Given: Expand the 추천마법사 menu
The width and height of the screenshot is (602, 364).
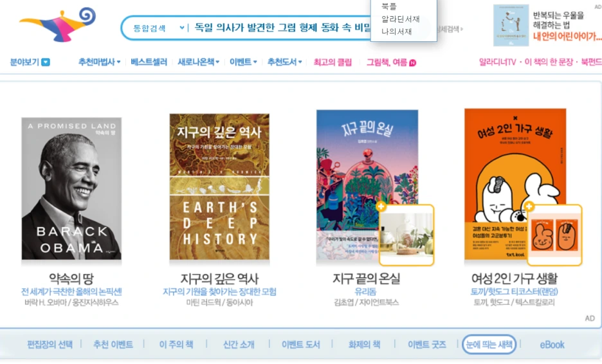Looking at the screenshot, I should (100, 62).
